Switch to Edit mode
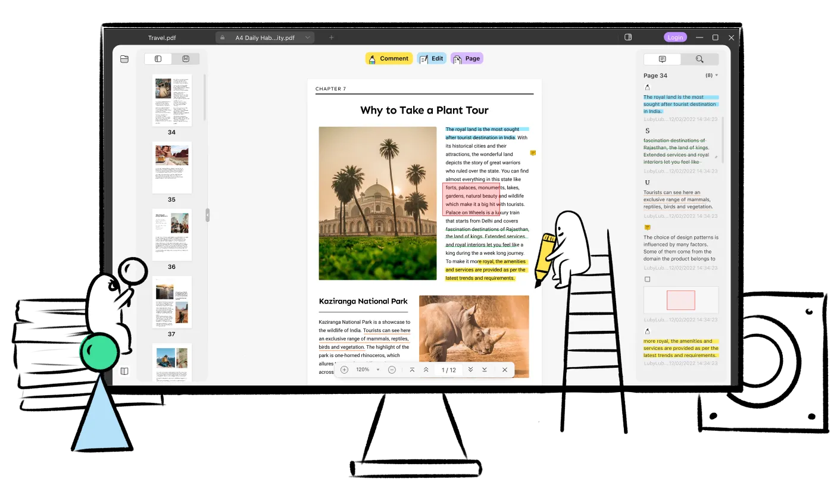837x504 pixels. 432,58
